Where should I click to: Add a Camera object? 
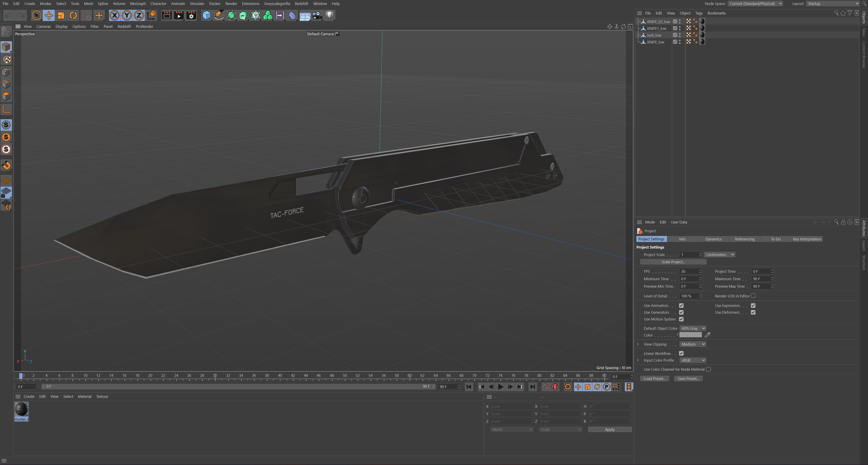317,16
